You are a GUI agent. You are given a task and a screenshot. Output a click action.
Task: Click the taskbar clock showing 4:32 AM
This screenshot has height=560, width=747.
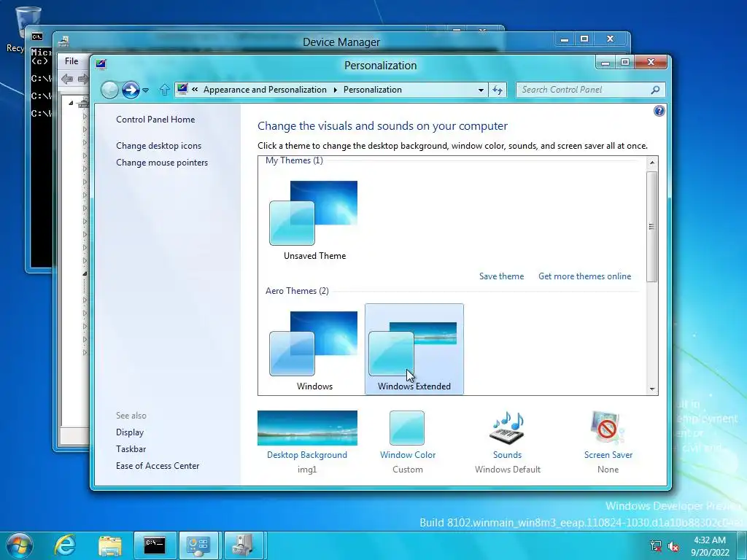pyautogui.click(x=710, y=546)
